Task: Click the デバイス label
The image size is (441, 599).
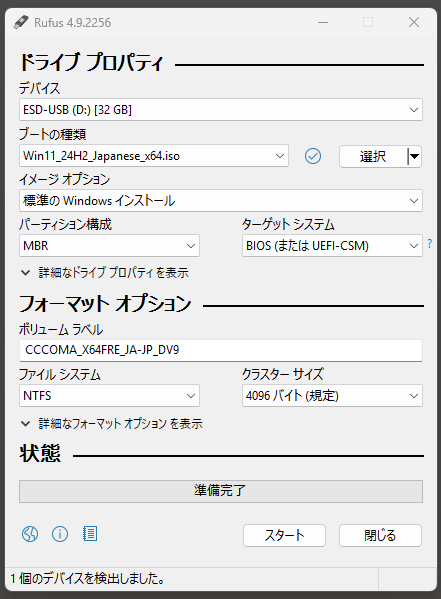Action: tap(40, 88)
